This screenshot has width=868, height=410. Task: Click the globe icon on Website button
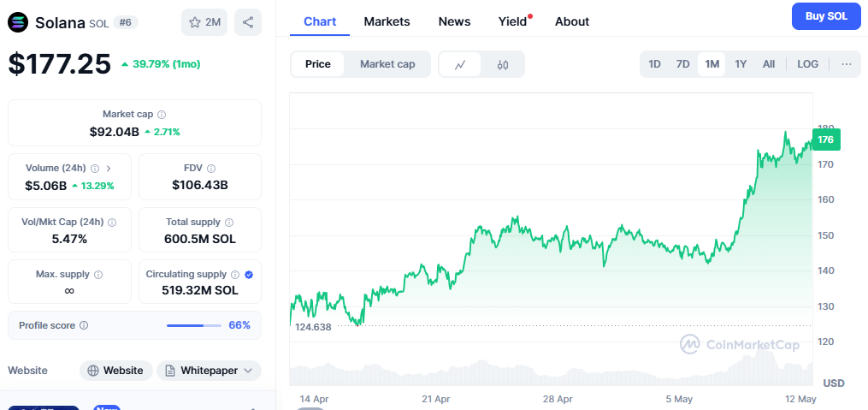click(x=93, y=371)
